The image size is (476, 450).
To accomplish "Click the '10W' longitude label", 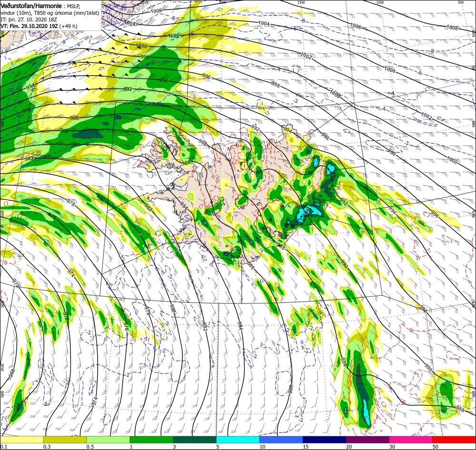I will click(x=380, y=2).
